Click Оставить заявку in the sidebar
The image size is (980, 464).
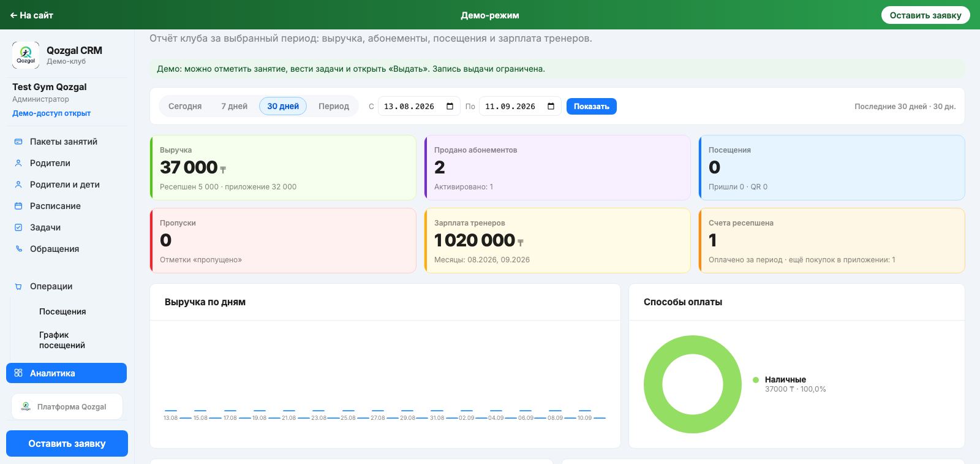pyautogui.click(x=67, y=443)
